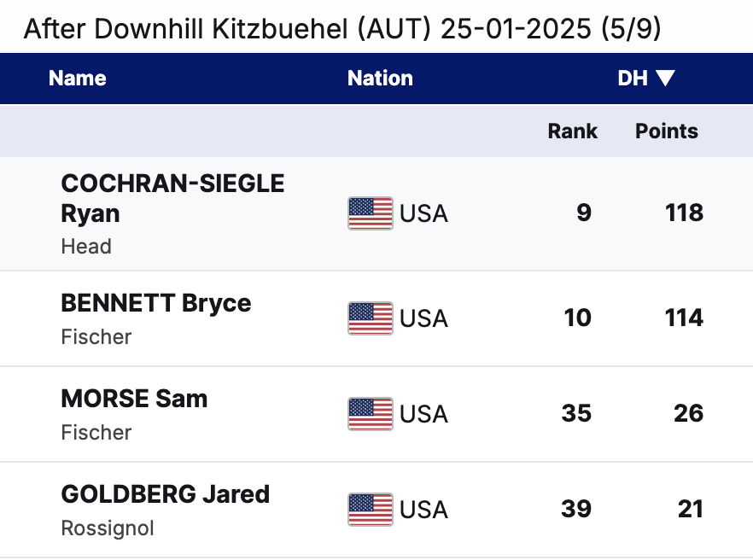Image resolution: width=753 pixels, height=560 pixels.
Task: Open BENNETT Bryce athlete profile
Action: pyautogui.click(x=156, y=303)
